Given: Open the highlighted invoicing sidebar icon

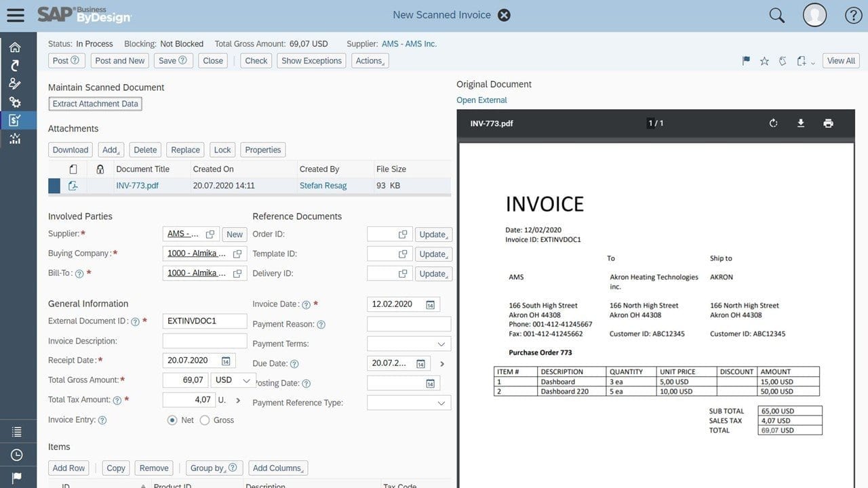Looking at the screenshot, I should pyautogui.click(x=14, y=121).
